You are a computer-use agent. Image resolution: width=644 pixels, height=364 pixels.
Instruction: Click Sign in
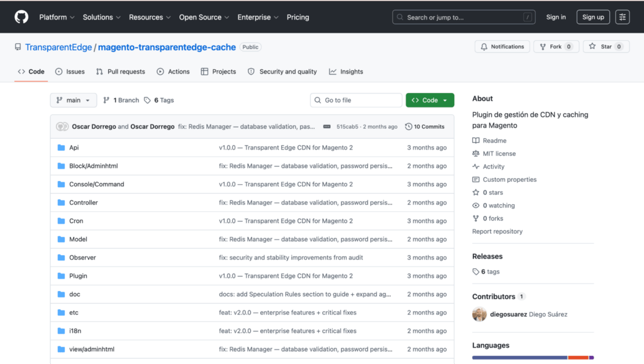(556, 17)
